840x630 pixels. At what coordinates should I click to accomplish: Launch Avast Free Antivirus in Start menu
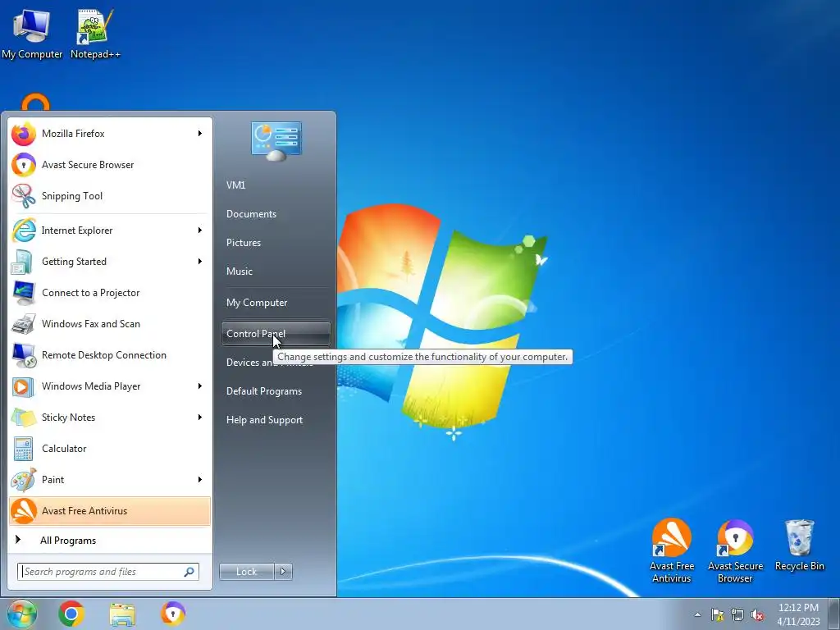point(109,510)
